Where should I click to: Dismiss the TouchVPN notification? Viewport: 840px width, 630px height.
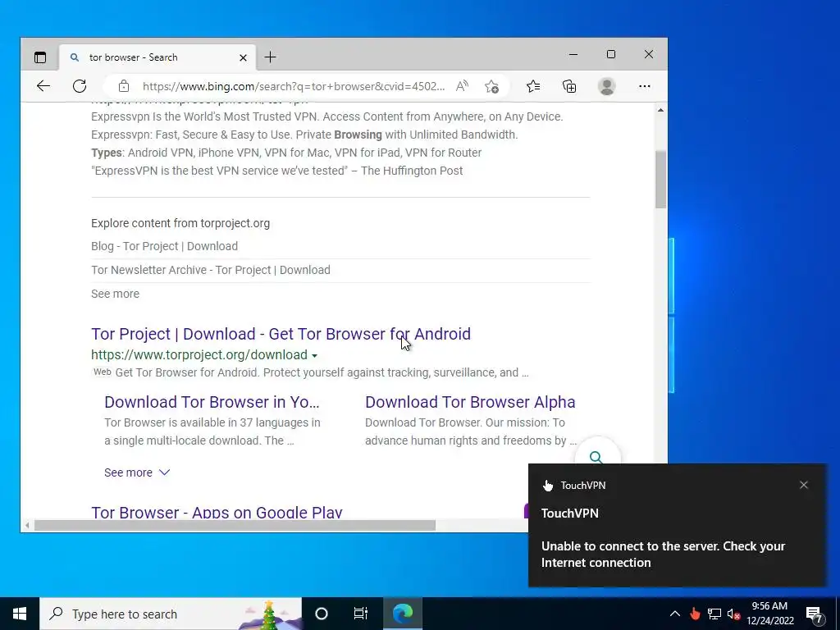coord(804,485)
